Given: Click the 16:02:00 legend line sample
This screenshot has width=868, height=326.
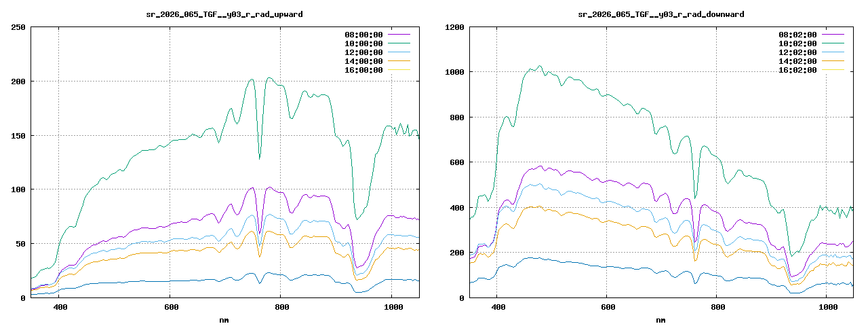Looking at the screenshot, I should pos(833,70).
